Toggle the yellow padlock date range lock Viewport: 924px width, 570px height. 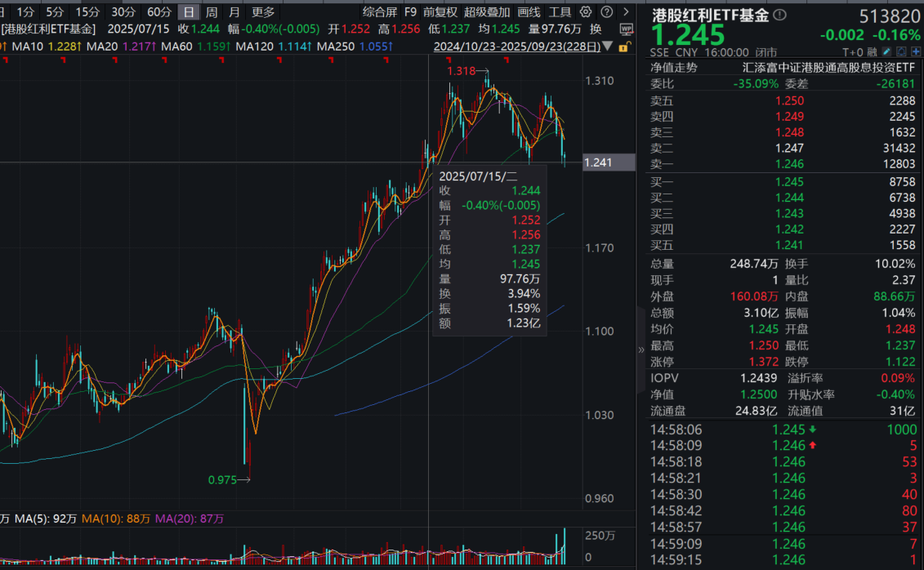(x=625, y=47)
